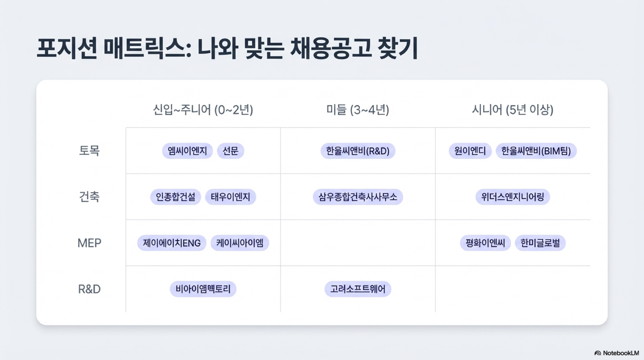Viewport: 644px width, 360px height.
Task: Open the 비아이엠팩토리 tag
Action: click(x=203, y=289)
